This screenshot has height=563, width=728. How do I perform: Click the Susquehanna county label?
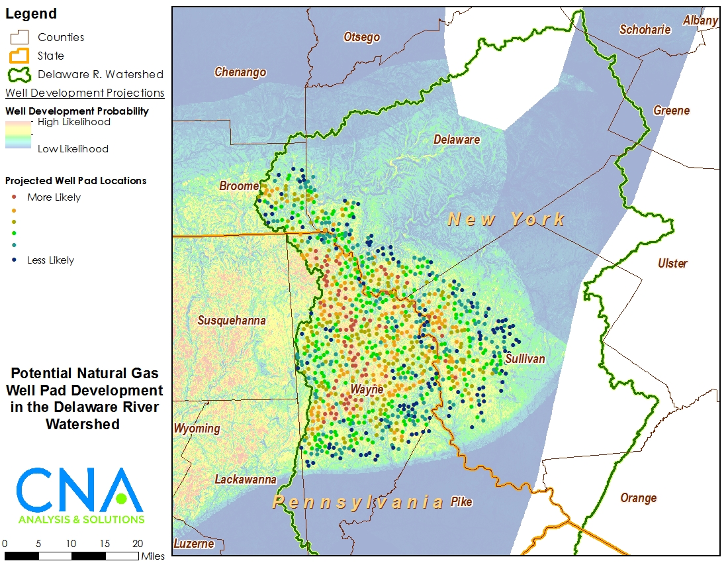click(x=232, y=321)
